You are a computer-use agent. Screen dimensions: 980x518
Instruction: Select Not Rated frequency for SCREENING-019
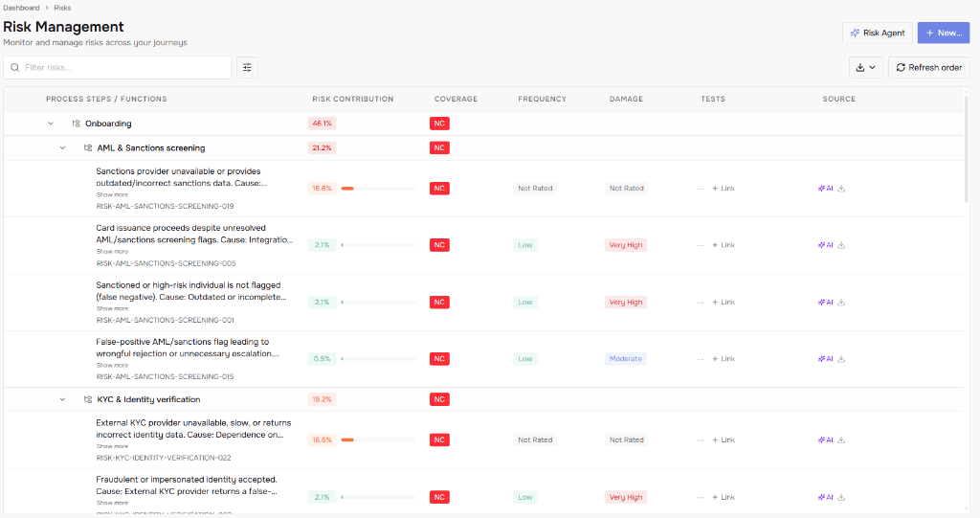[x=535, y=189]
